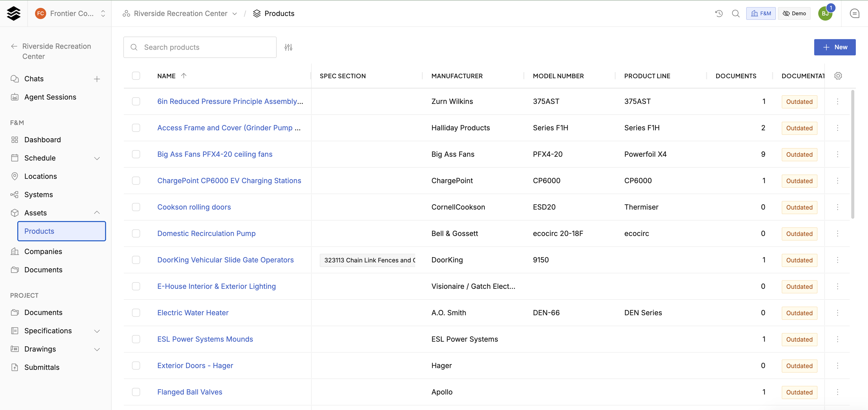Check the Big Ass Fans row checkbox
Viewport: 868px width, 410px height.
[136, 154]
